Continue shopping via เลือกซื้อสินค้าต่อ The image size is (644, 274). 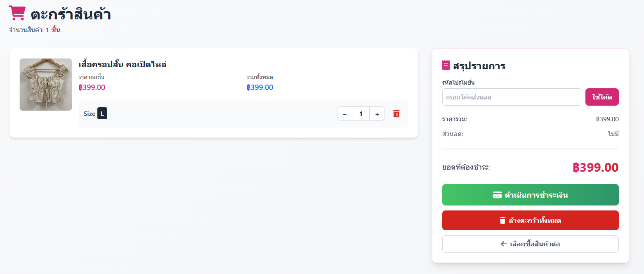coord(531,244)
